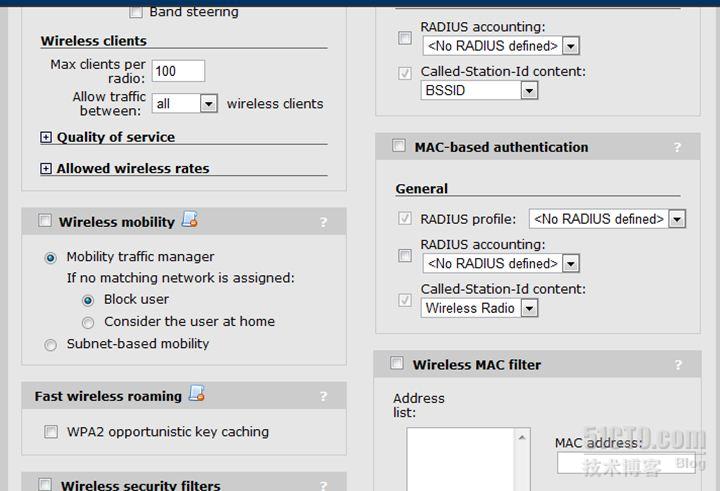Screen dimensions: 720x491
Task: Open the Wireless Radio Called-Station-Id dropdown
Action: pyautogui.click(x=479, y=308)
